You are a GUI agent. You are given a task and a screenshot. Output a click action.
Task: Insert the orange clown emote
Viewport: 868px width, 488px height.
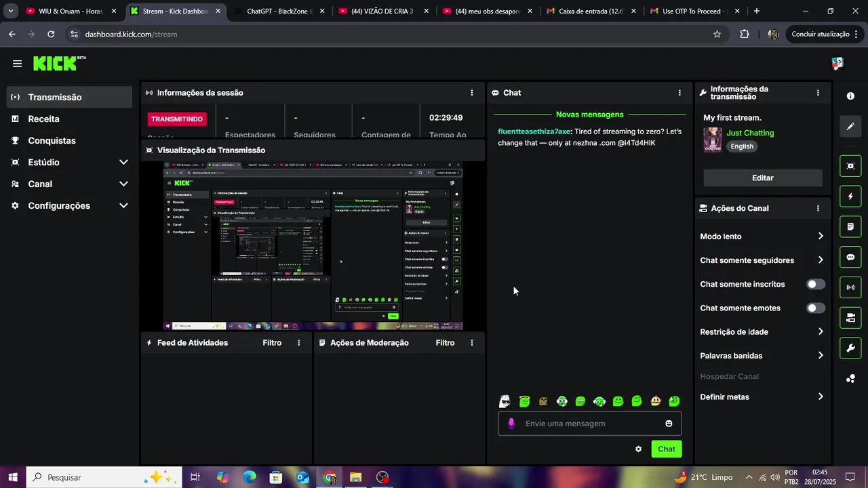(655, 401)
